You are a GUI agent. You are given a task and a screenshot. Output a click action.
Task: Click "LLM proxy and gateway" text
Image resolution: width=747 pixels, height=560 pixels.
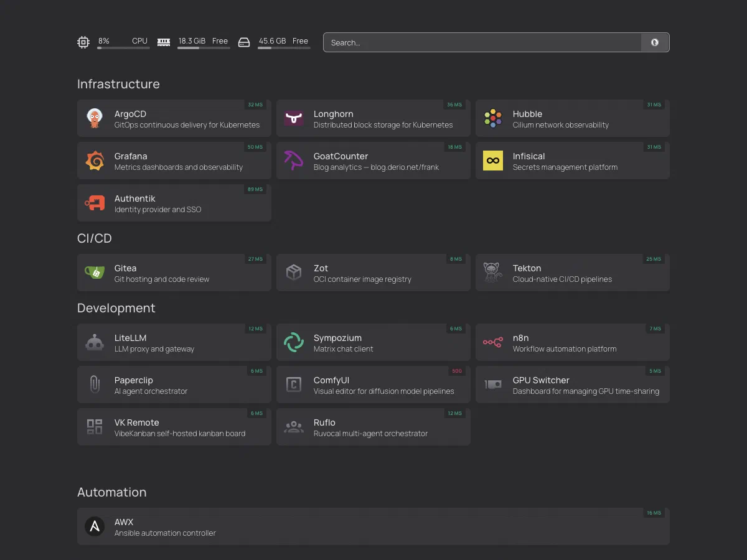coord(154,349)
